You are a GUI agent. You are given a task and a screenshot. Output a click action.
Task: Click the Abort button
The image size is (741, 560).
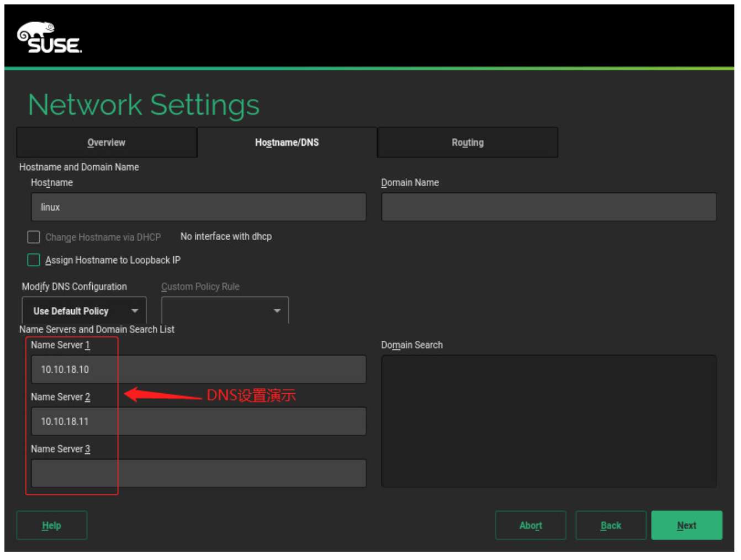pyautogui.click(x=530, y=525)
